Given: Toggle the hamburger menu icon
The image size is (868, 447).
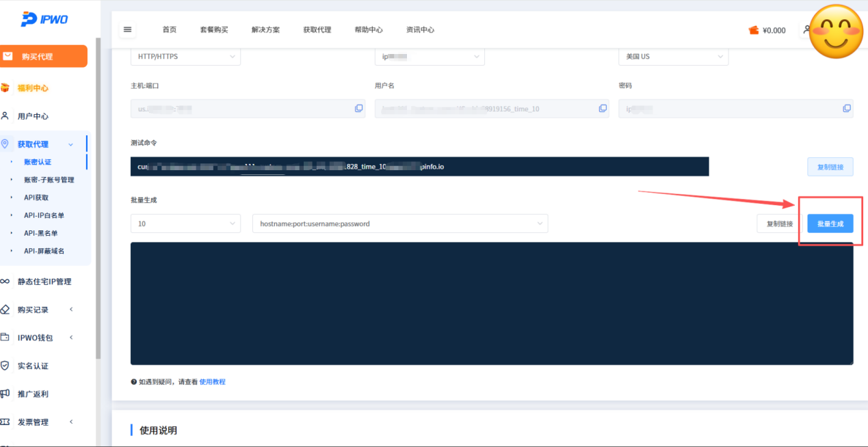Looking at the screenshot, I should [x=127, y=29].
